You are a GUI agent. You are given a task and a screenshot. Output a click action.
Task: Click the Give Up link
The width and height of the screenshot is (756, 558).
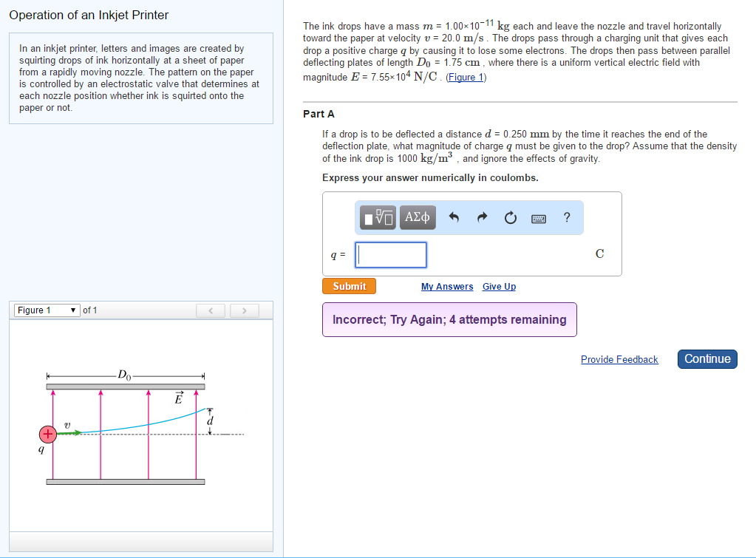click(x=498, y=286)
